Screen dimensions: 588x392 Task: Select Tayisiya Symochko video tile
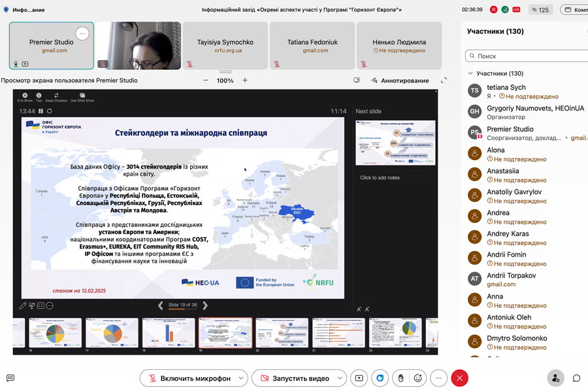(x=225, y=45)
